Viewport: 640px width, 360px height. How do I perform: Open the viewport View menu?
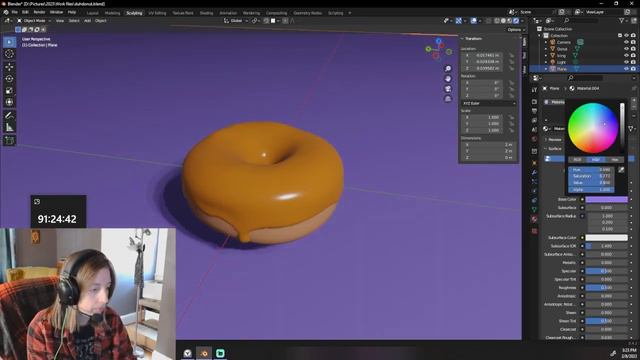[x=60, y=20]
